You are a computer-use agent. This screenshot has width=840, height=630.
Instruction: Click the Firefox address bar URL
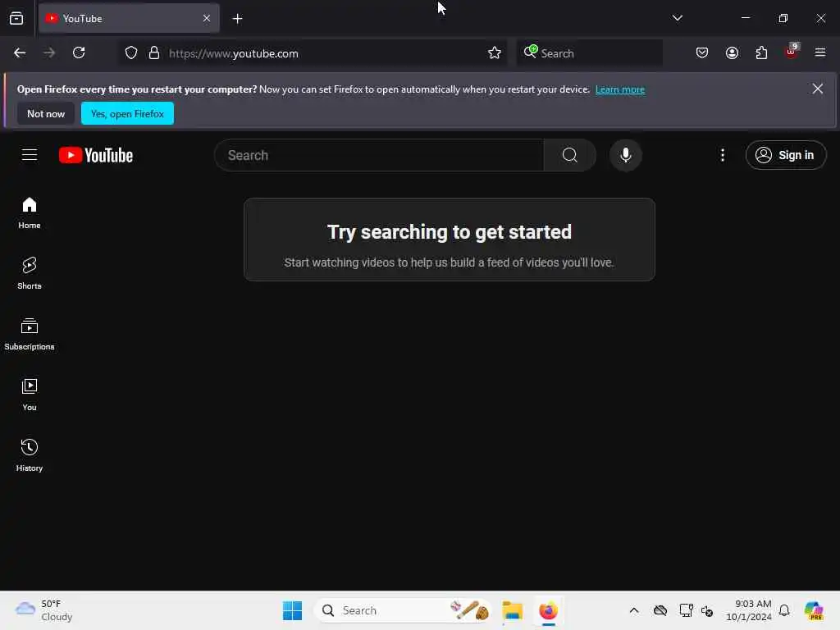(234, 53)
